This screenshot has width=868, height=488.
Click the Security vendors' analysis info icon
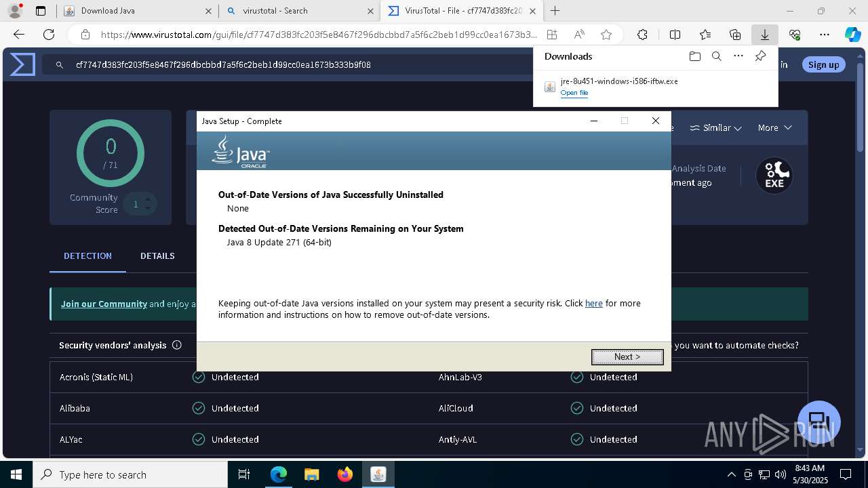coord(177,345)
